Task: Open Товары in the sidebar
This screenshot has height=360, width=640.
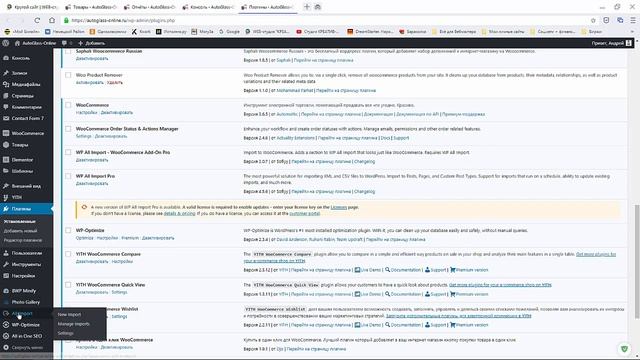Action: [20, 144]
